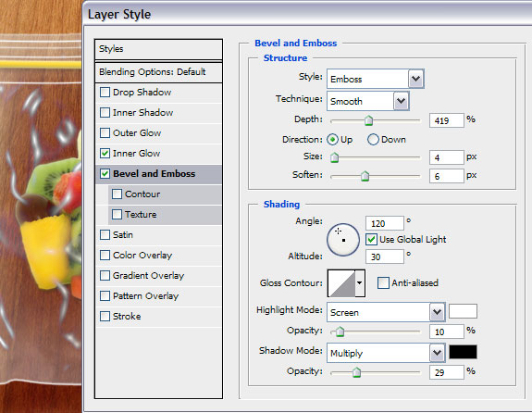Open the Style dropdown showing Emboss
The image size is (532, 413).
(x=376, y=79)
